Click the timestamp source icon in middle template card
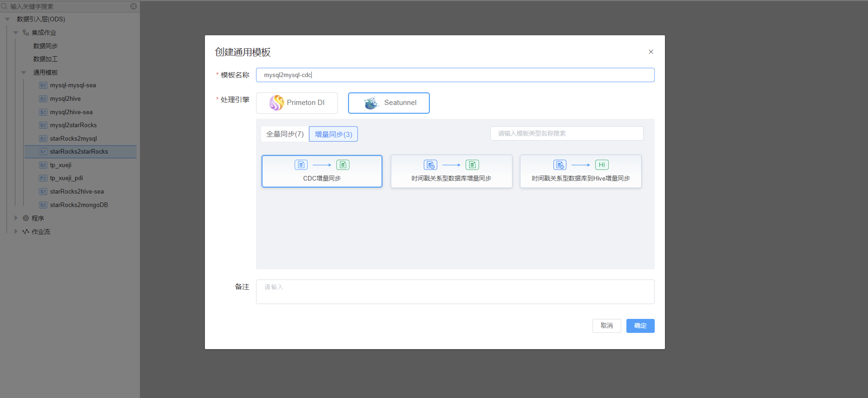 point(430,165)
